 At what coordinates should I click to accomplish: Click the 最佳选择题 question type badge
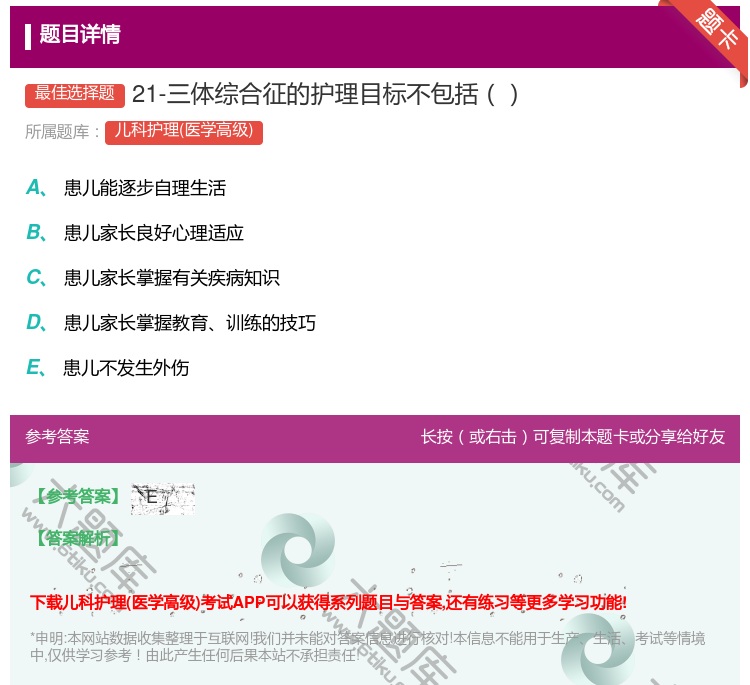(x=75, y=94)
